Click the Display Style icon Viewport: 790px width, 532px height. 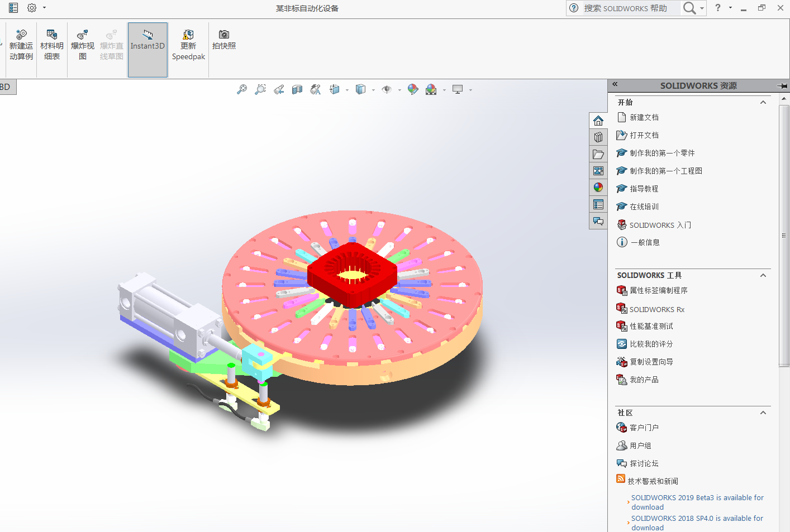tap(361, 89)
